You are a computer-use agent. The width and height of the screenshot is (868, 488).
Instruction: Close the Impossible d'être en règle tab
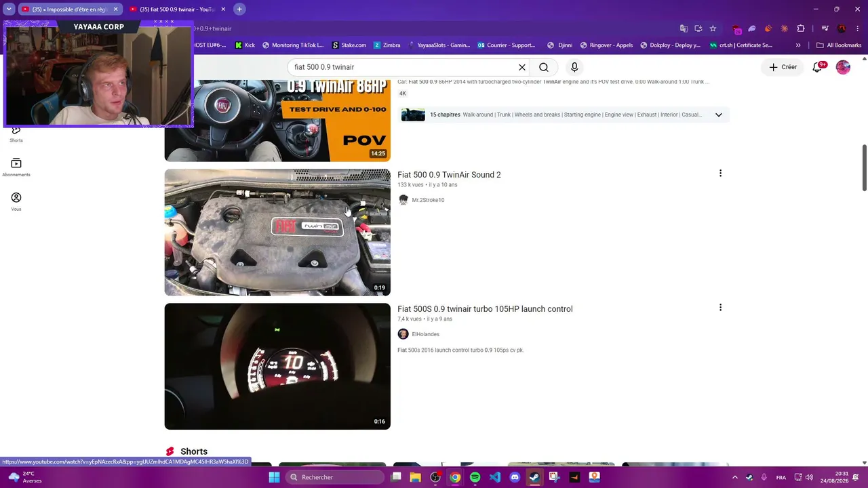(115, 9)
